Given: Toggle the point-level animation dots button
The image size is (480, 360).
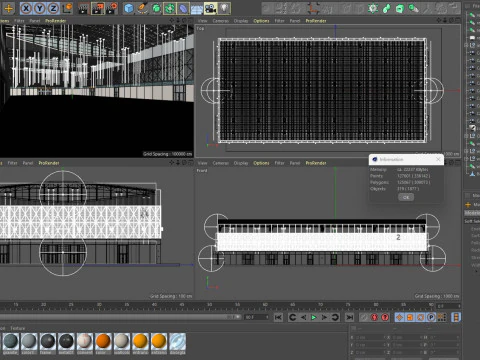Looking at the screenshot, I should coord(442,317).
